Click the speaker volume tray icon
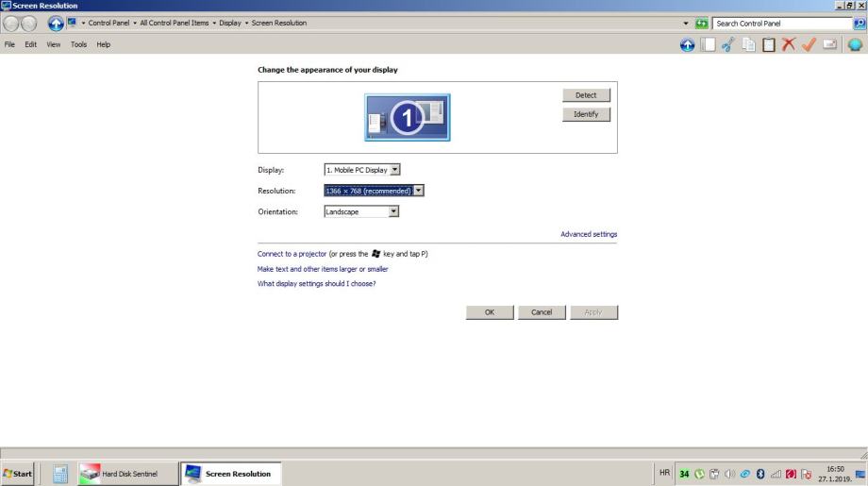The width and height of the screenshot is (868, 486). [x=729, y=474]
